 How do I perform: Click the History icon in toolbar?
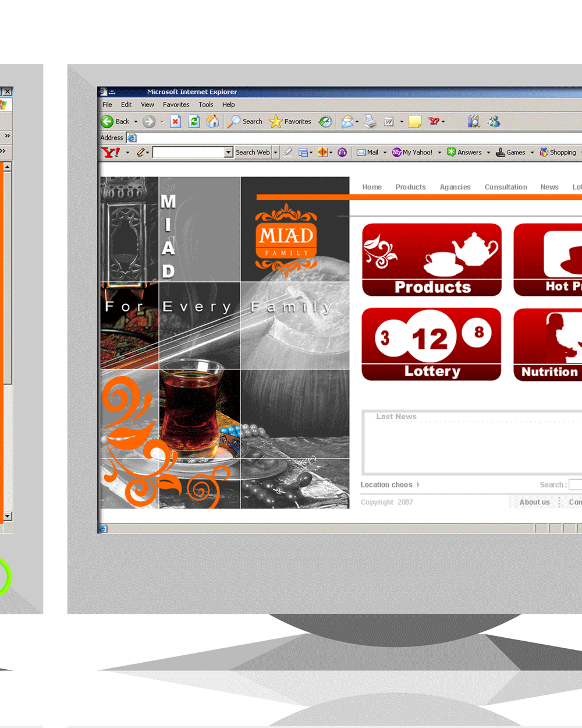(x=325, y=121)
